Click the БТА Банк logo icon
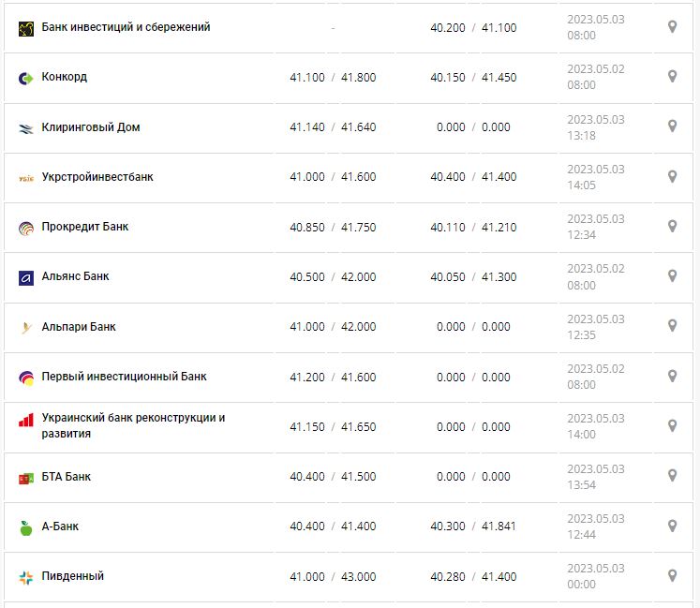 (x=26, y=477)
